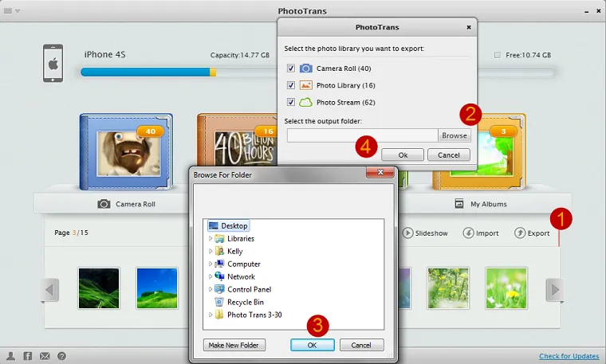
Task: Select the yellow dandelion thumbnail
Action: 506,288
